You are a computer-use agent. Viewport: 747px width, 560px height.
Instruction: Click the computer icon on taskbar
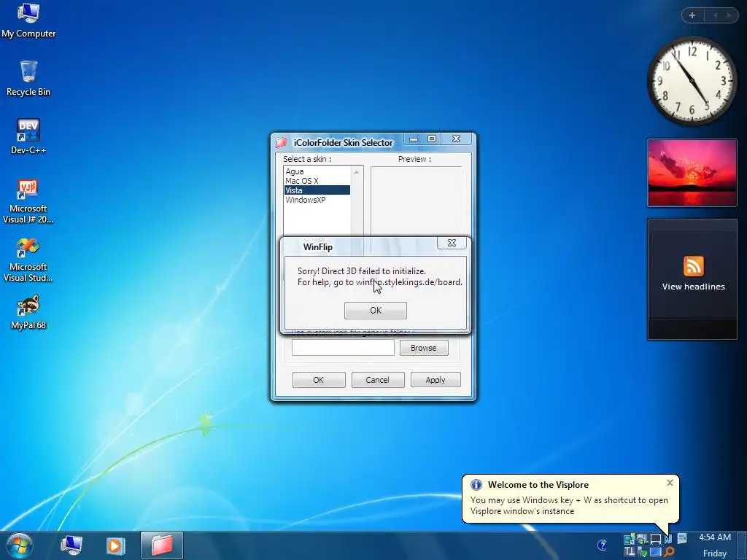[71, 545]
